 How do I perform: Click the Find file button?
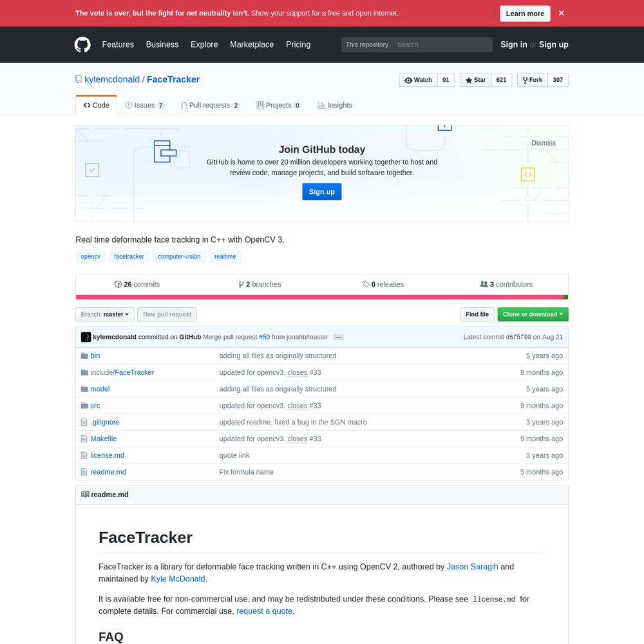point(477,314)
